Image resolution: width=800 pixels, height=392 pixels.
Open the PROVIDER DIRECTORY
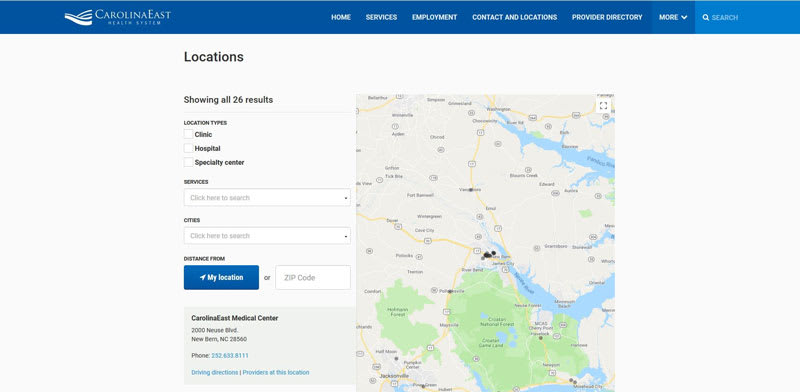point(607,17)
